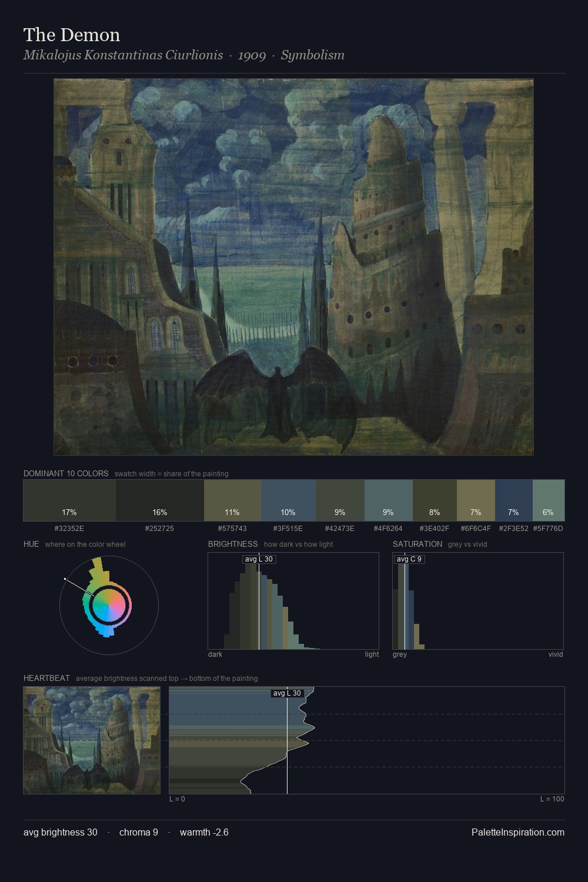Click the 'grey' axis label under saturation
Viewport: 588px width, 882px height.
[400, 654]
